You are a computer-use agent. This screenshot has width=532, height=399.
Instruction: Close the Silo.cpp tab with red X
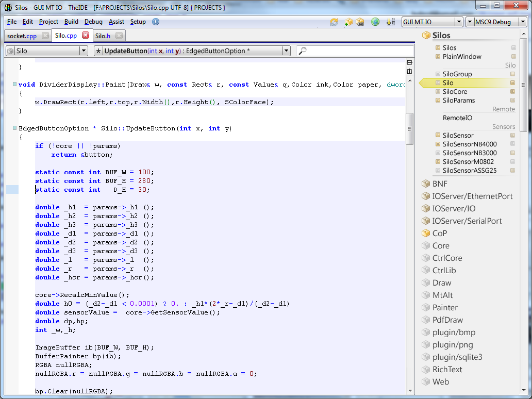tap(86, 36)
